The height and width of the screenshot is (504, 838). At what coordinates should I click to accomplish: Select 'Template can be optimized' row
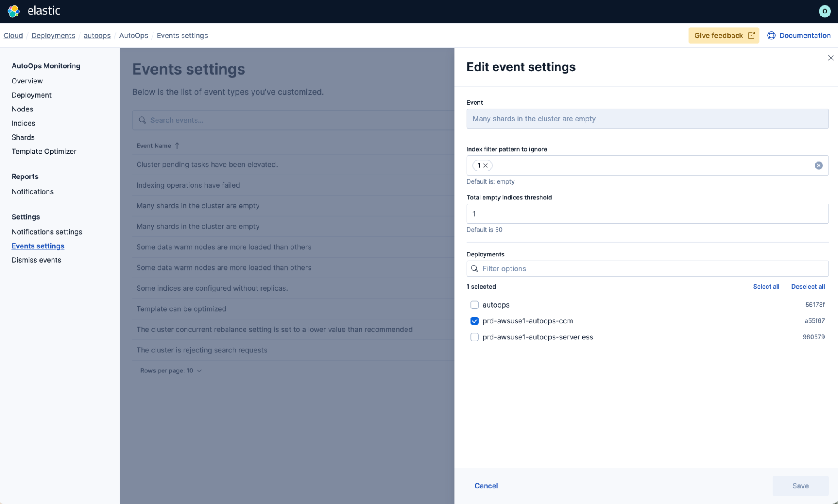[x=293, y=309]
